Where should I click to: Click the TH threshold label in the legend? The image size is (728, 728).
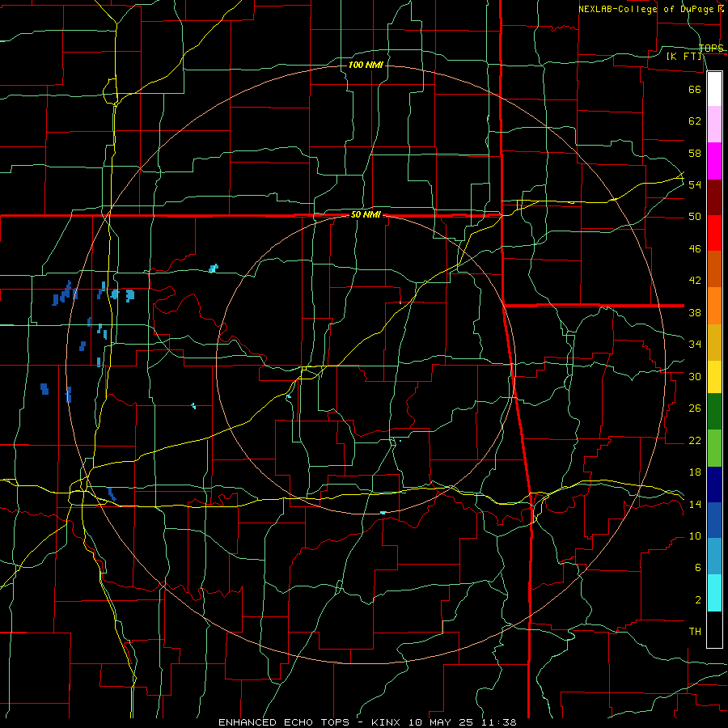[695, 632]
